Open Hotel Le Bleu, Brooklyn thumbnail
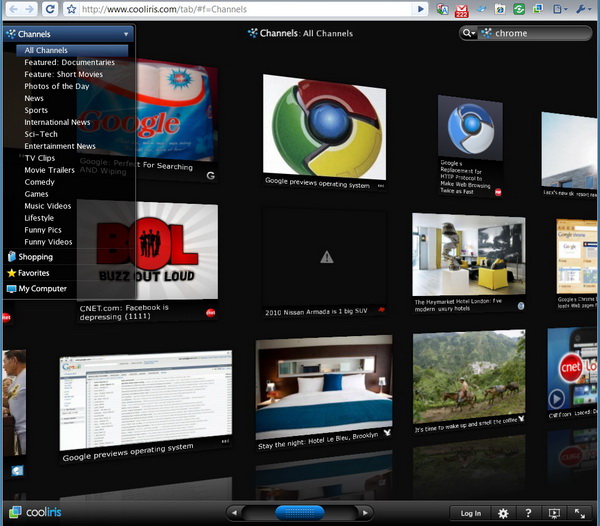600x526 pixels. coord(324,387)
